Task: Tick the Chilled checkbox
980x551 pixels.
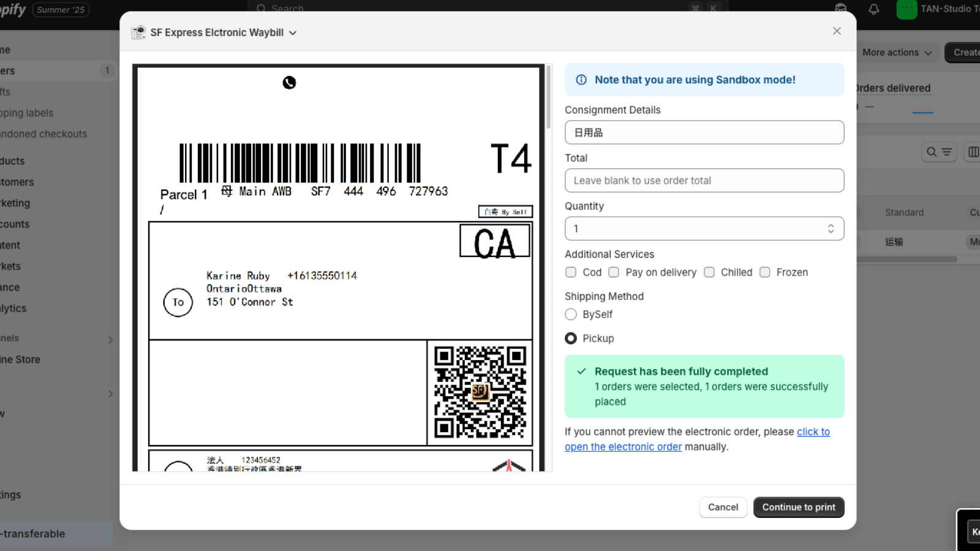Action: point(709,272)
